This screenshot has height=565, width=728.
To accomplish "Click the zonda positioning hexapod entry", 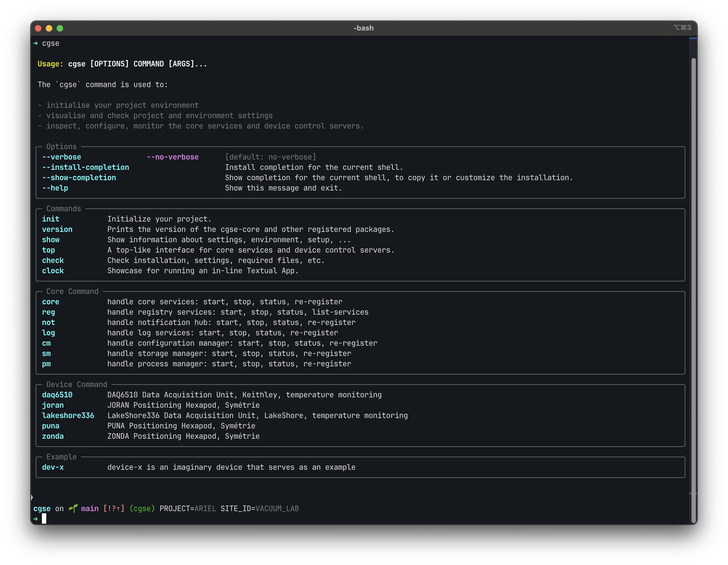I will (53, 436).
